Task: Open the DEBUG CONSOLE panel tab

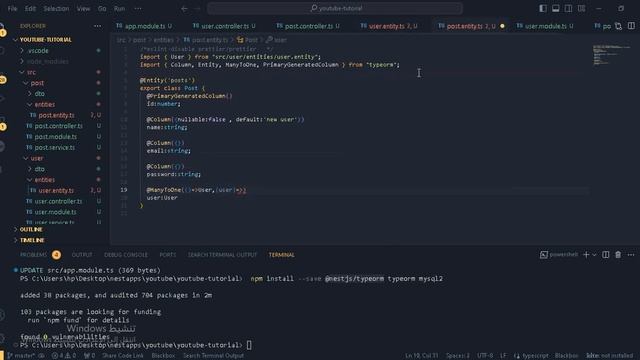Action: click(126, 255)
